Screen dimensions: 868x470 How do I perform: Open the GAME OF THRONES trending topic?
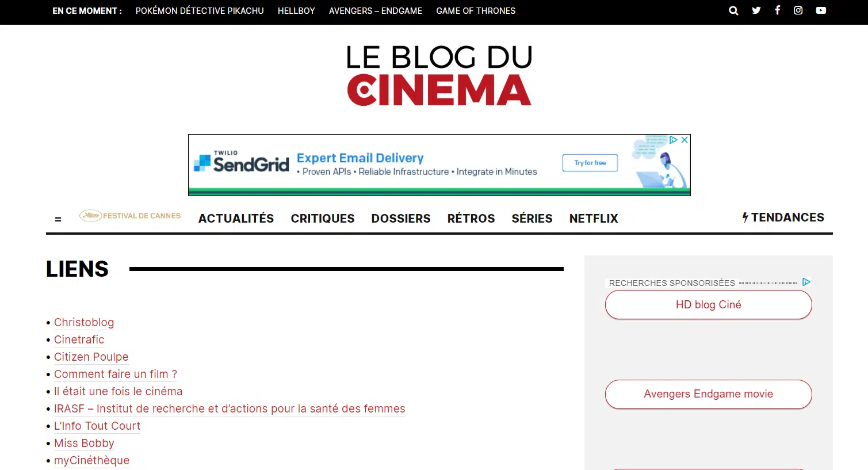click(476, 10)
